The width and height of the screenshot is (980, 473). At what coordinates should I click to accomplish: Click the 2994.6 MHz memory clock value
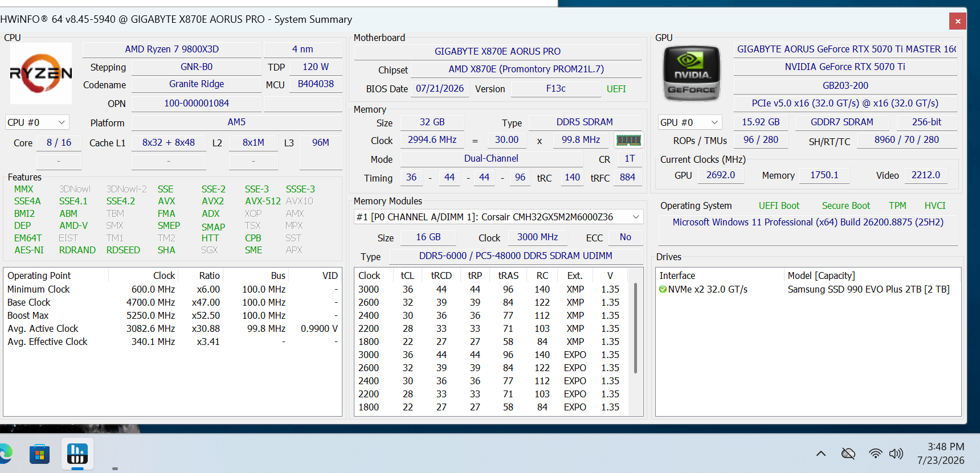pos(432,140)
